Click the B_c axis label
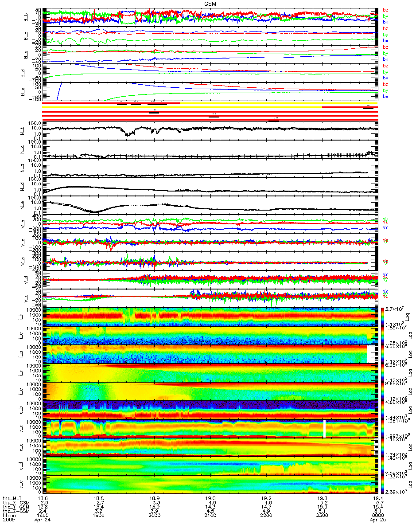The width and height of the screenshot is (412, 532). tap(26, 36)
